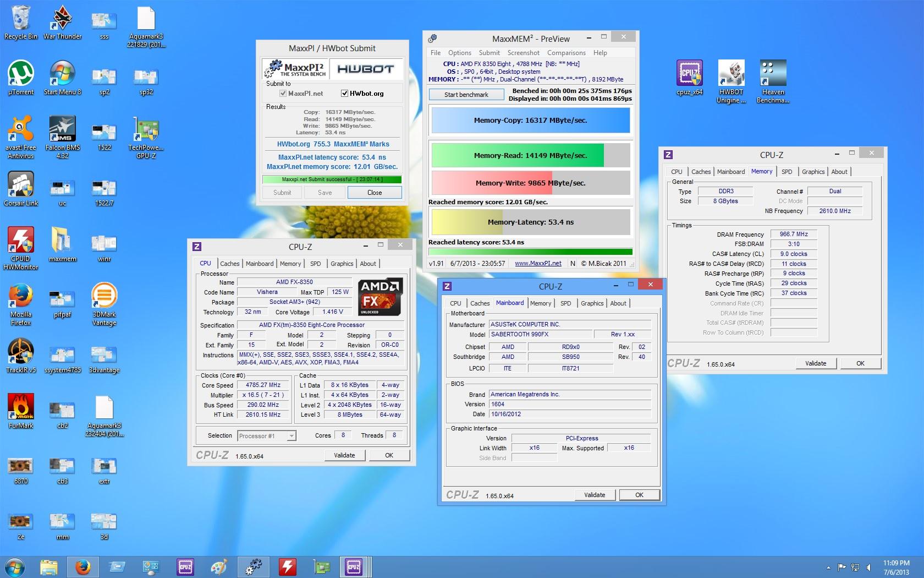Open MaxxMEM Screenshot menu
Image resolution: width=924 pixels, height=578 pixels.
[524, 53]
